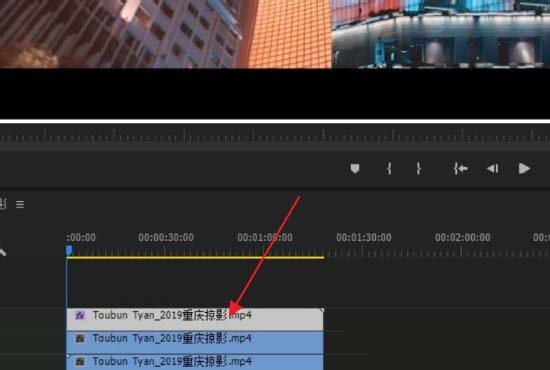This screenshot has height=370, width=550.
Task: Click the Mark Out bracket icon
Action: click(x=418, y=169)
